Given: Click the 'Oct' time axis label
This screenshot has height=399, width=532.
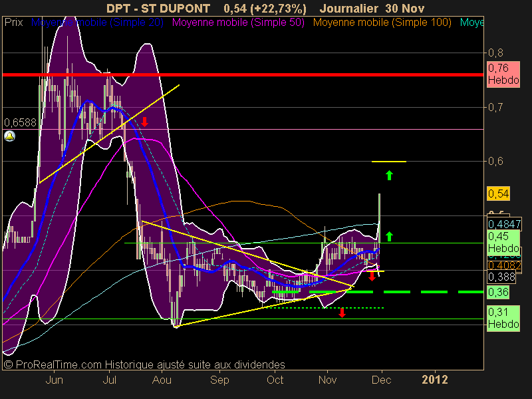Looking at the screenshot, I should [275, 380].
